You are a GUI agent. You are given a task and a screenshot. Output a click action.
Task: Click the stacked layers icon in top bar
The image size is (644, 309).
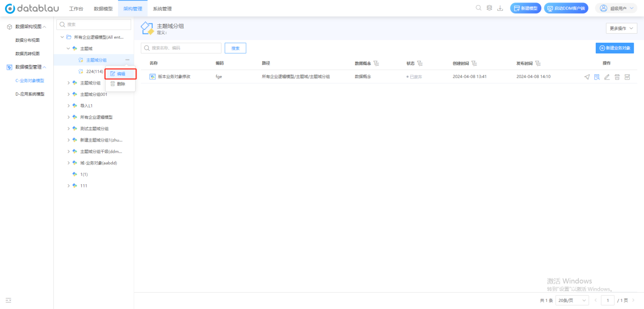coord(489,8)
